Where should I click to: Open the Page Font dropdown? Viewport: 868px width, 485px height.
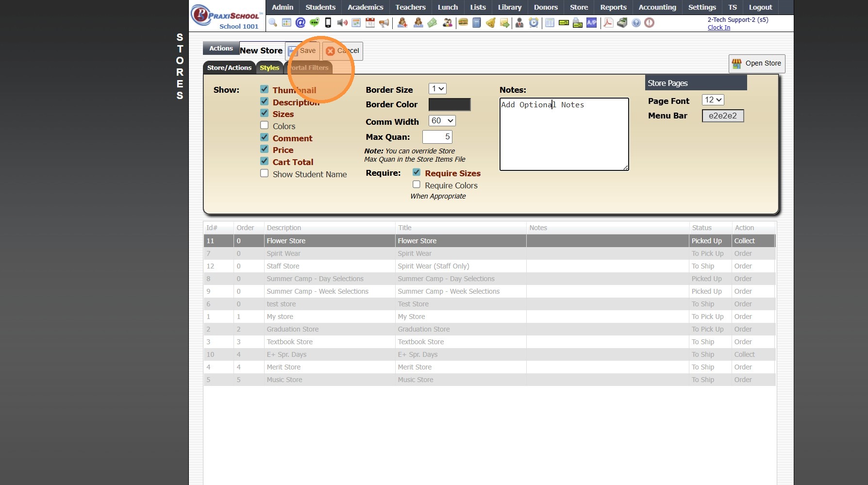pos(713,100)
